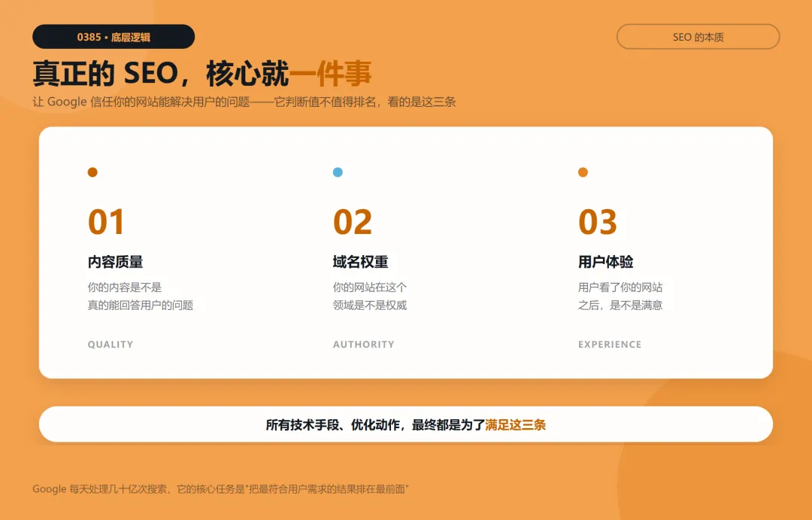
Task: Click the 'SEO 的本质' outlined pill
Action: [x=698, y=37]
